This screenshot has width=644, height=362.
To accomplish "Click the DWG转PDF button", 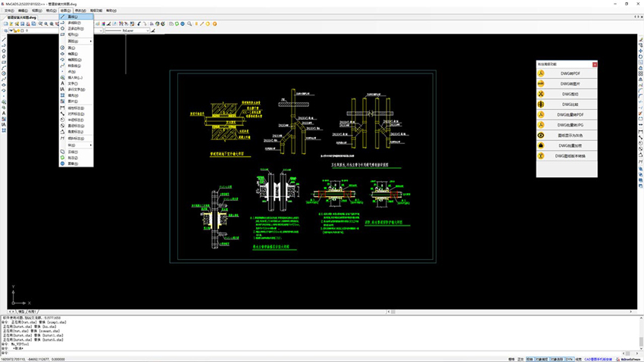I will [x=567, y=73].
